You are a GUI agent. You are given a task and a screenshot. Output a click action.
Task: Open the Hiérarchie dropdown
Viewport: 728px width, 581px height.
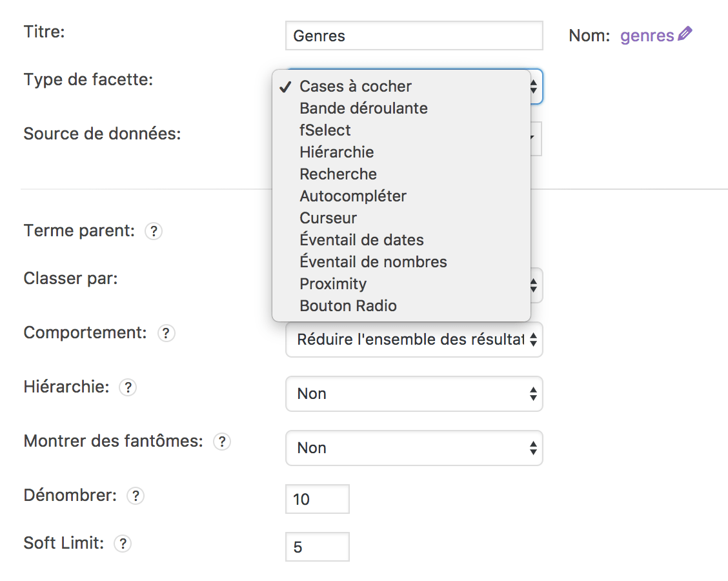pyautogui.click(x=413, y=394)
